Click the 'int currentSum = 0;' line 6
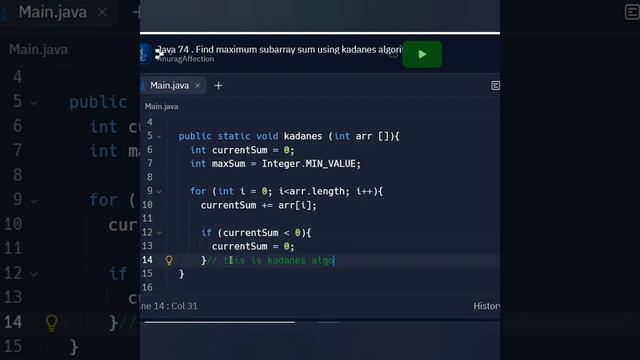 [x=242, y=150]
